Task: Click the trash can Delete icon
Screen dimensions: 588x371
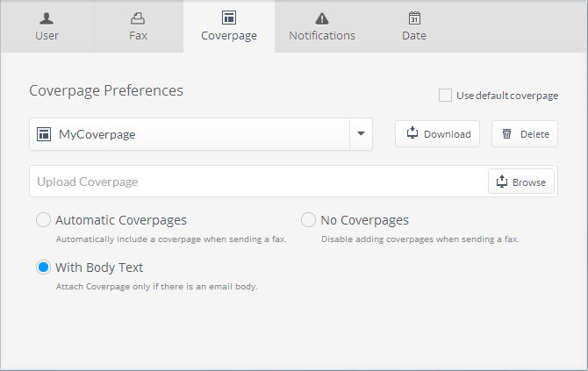Action: coord(506,134)
